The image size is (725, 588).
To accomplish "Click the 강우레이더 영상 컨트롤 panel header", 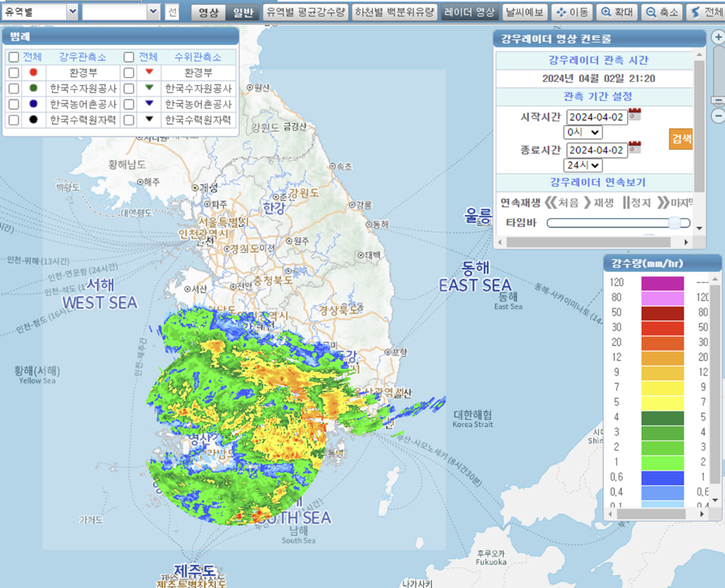I will tap(600, 39).
